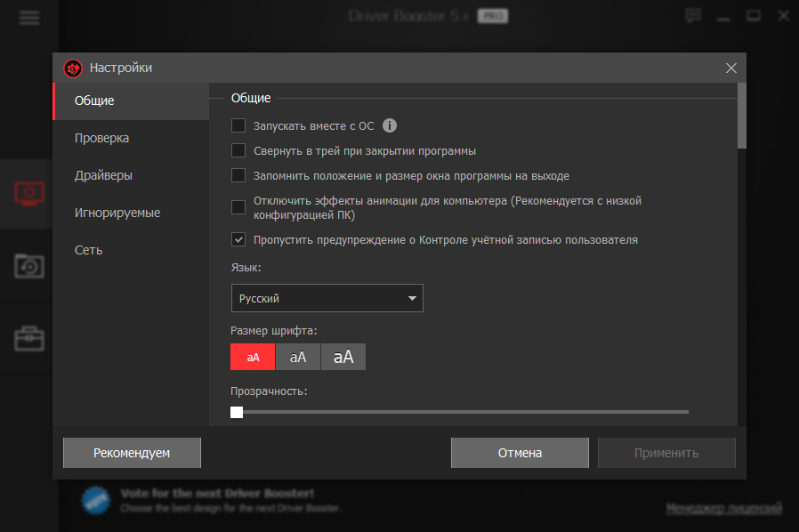The image size is (799, 532).
Task: Click the feedback chat icon in main window
Action: click(693, 16)
